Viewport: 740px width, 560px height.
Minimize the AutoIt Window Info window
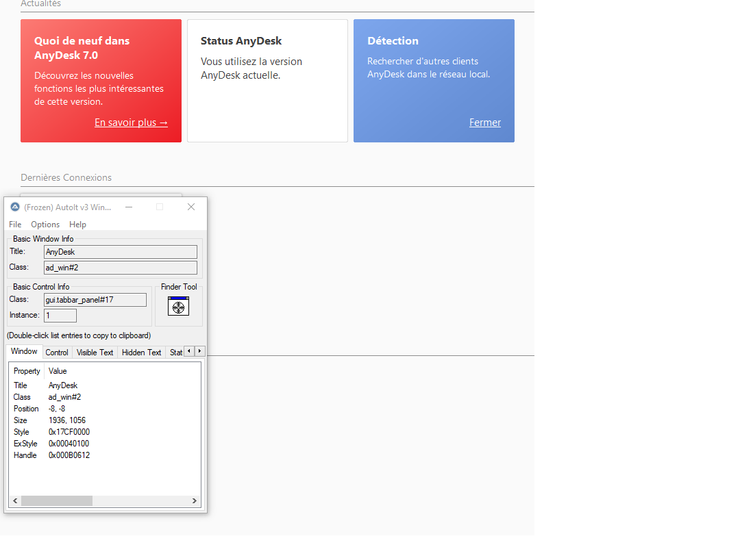coord(128,207)
